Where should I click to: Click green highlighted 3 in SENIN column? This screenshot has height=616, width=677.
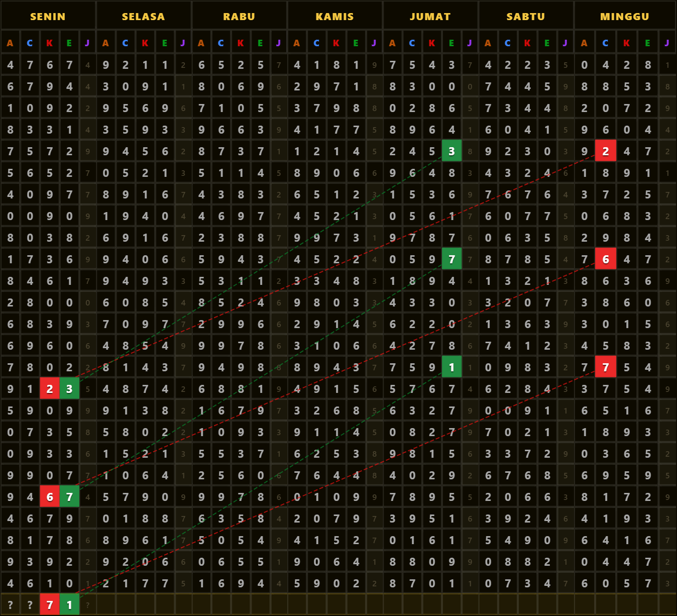coord(69,389)
